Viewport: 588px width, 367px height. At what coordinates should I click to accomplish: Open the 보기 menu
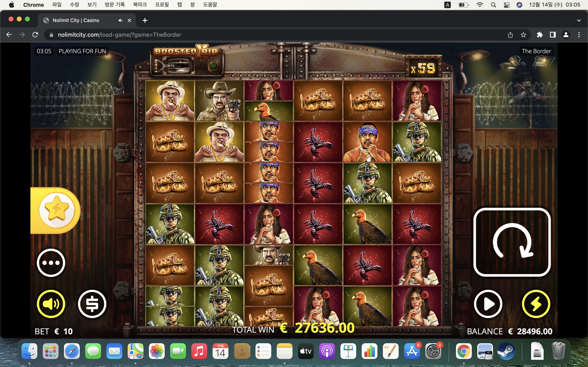(x=92, y=5)
